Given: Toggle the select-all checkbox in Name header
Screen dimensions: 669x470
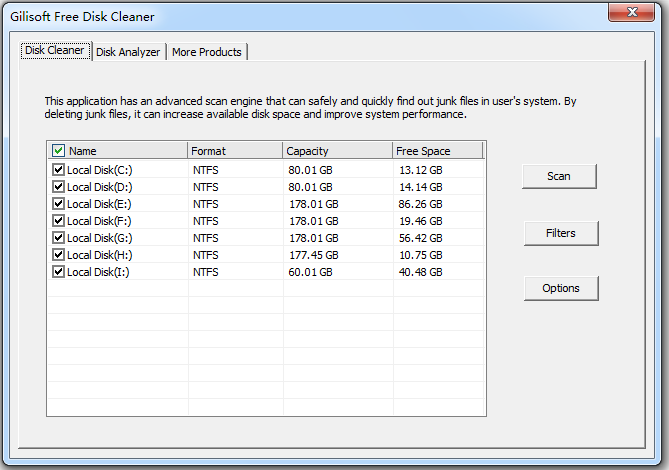Looking at the screenshot, I should coord(58,151).
